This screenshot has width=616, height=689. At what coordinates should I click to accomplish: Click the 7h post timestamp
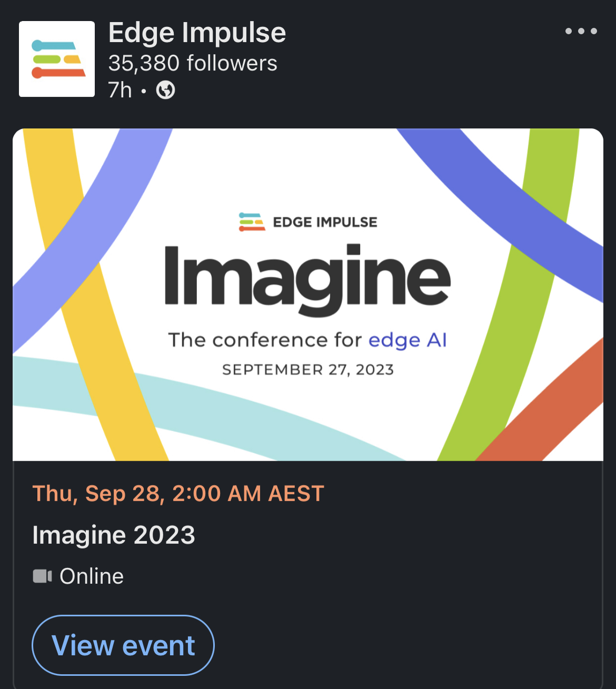coord(120,91)
